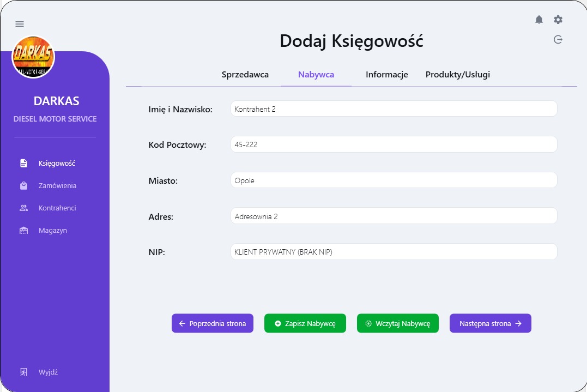Open the hamburger menu icon
Image resolution: width=587 pixels, height=392 pixels.
pyautogui.click(x=20, y=24)
